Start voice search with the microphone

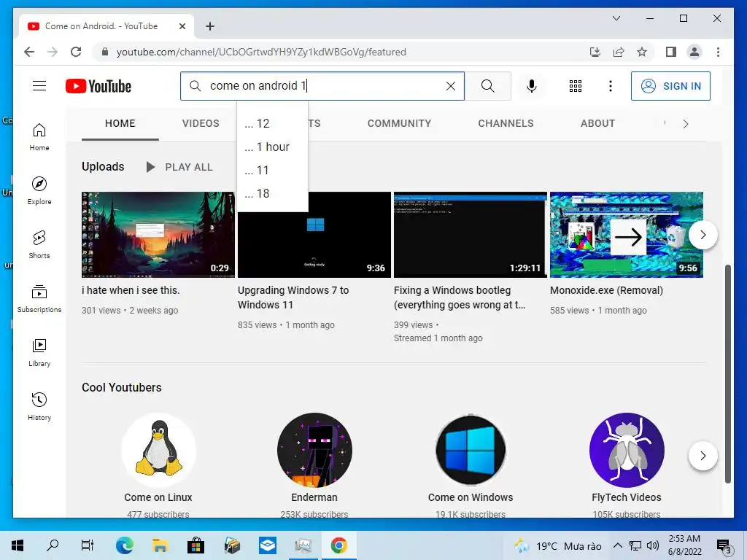(x=532, y=86)
